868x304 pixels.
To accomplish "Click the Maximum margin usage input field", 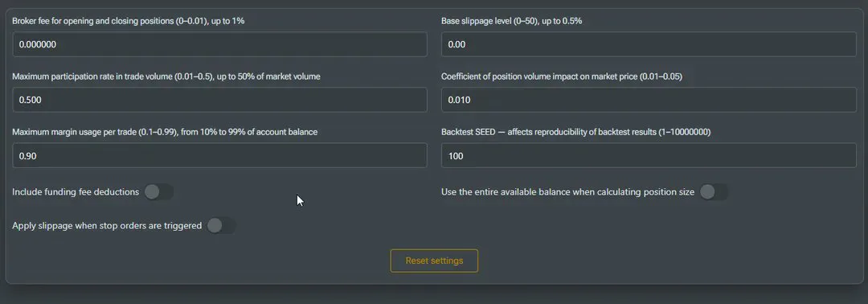I will [219, 155].
